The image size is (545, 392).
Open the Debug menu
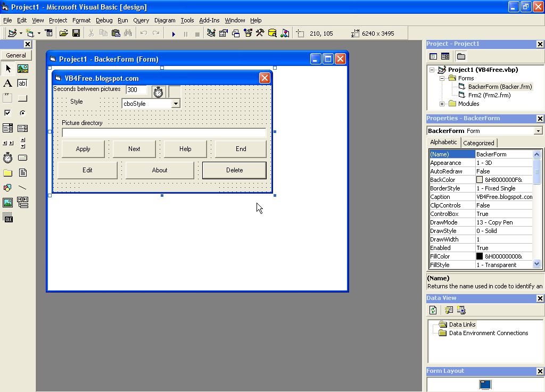coord(104,20)
